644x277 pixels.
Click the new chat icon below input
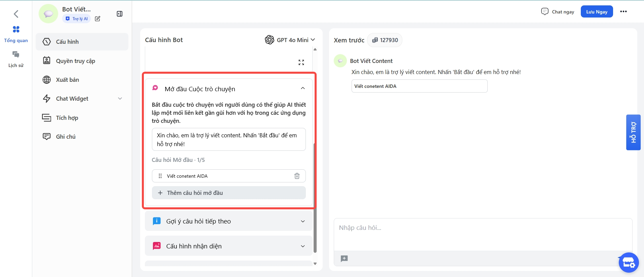[x=344, y=258]
